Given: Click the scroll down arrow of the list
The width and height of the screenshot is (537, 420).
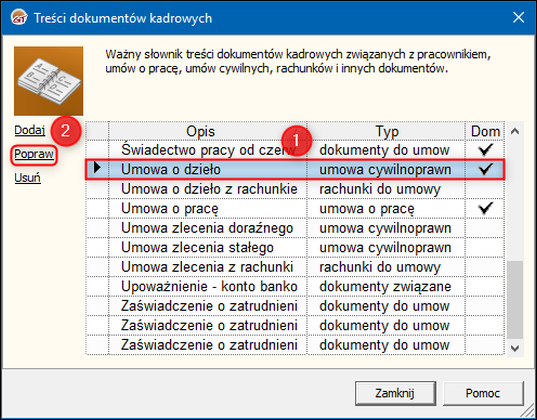Looking at the screenshot, I should pyautogui.click(x=515, y=348).
